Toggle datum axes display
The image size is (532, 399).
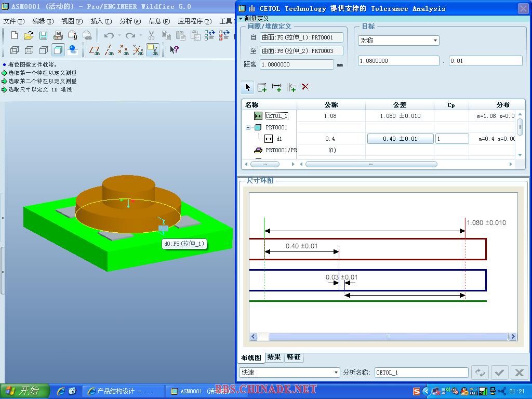pos(109,50)
